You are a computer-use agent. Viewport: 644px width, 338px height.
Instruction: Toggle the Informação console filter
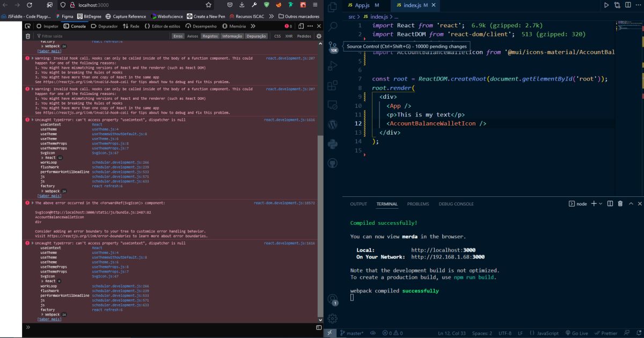coord(232,36)
